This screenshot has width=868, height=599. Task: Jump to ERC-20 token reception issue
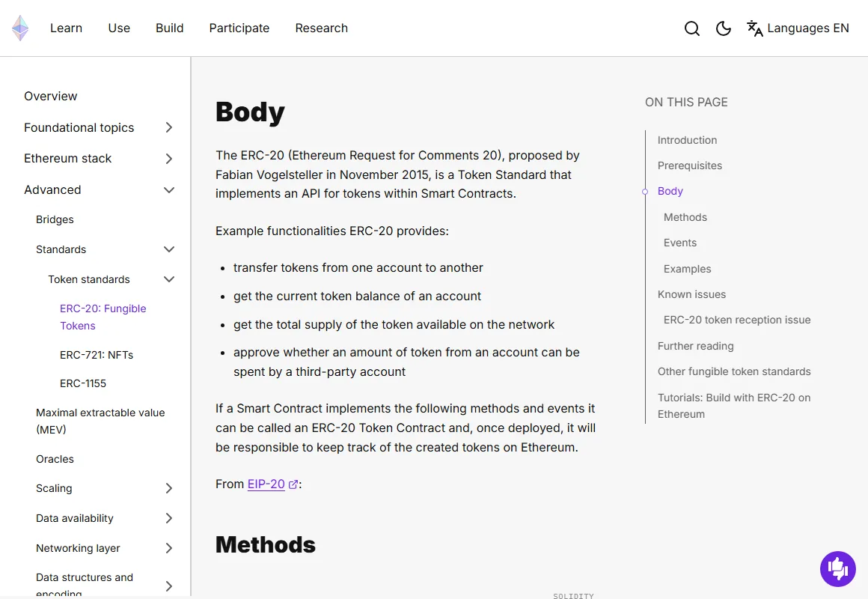[737, 320]
